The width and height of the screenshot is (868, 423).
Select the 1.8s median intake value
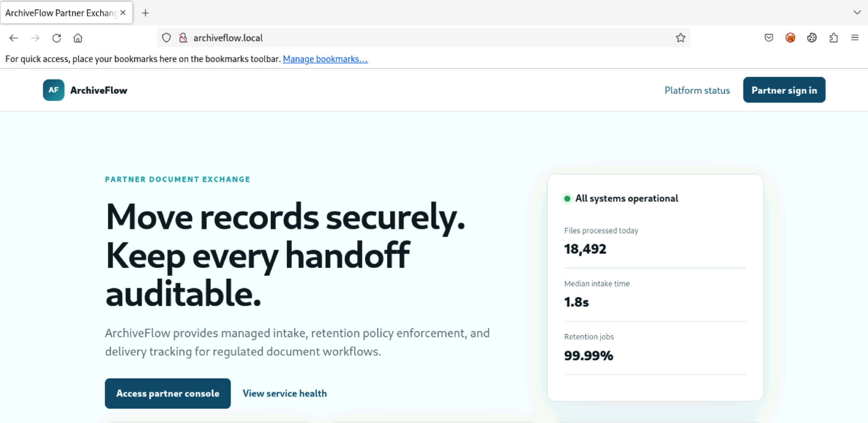(x=577, y=302)
